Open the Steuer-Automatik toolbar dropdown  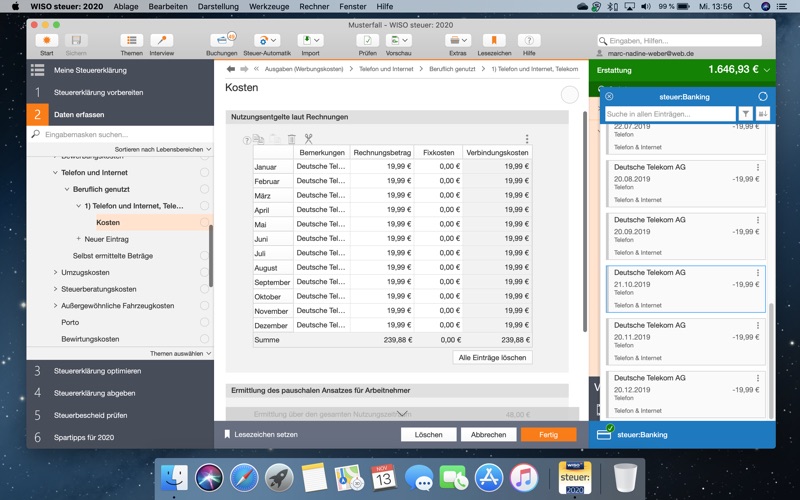[x=267, y=40]
